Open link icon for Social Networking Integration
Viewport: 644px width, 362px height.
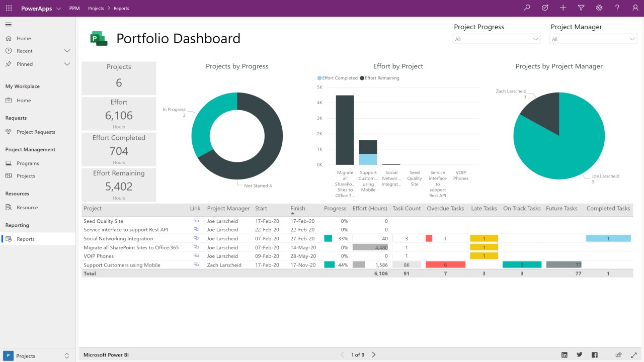[196, 238]
